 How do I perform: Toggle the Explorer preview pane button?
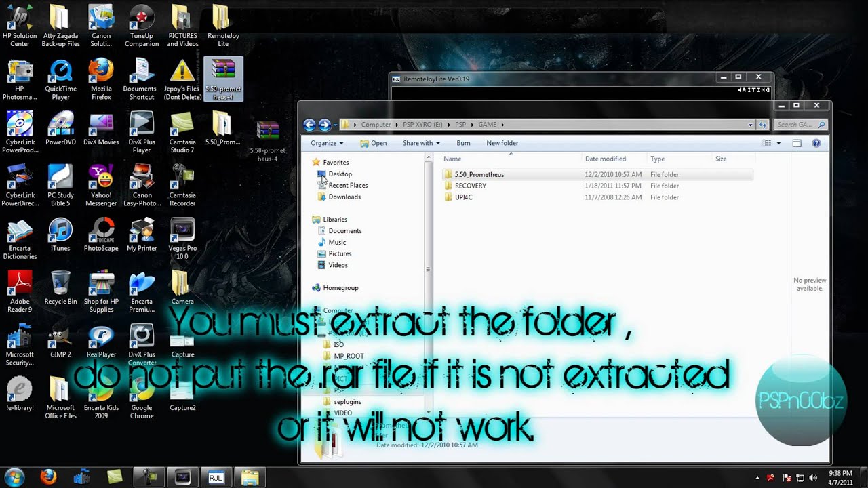(x=797, y=143)
